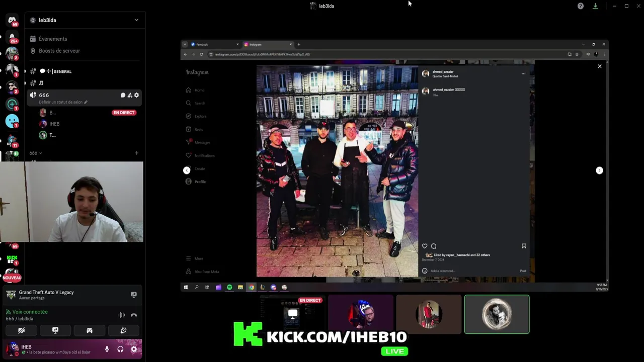Open ahmed_ezzaier profile from post header

(x=443, y=71)
